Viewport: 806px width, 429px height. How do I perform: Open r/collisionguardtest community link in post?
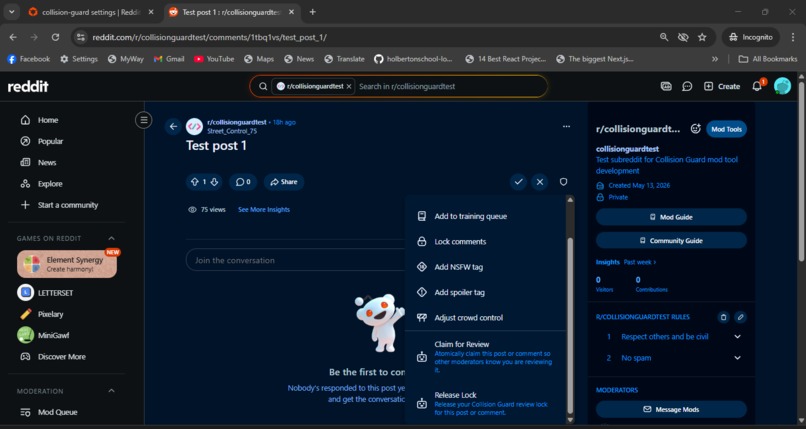tap(236, 122)
